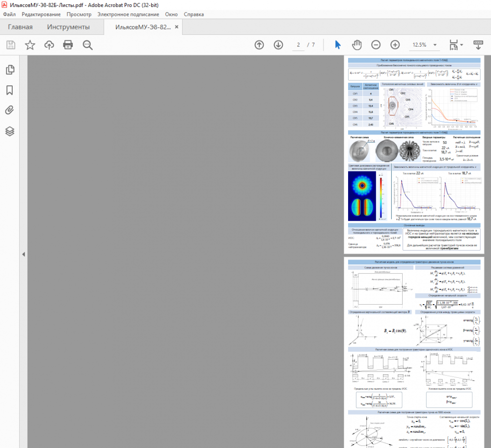491x448 pixels.
Task: Go to next page with down arrow
Action: click(x=278, y=45)
